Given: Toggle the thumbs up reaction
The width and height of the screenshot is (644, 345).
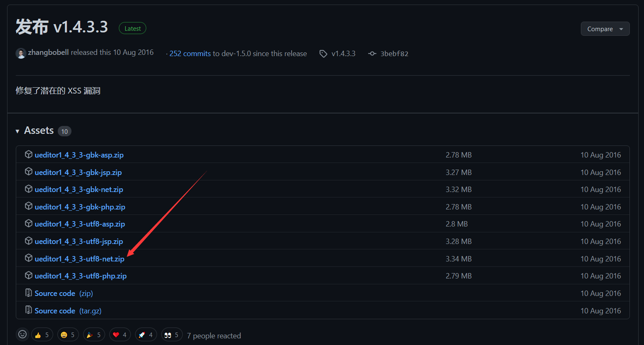Looking at the screenshot, I should click(42, 335).
